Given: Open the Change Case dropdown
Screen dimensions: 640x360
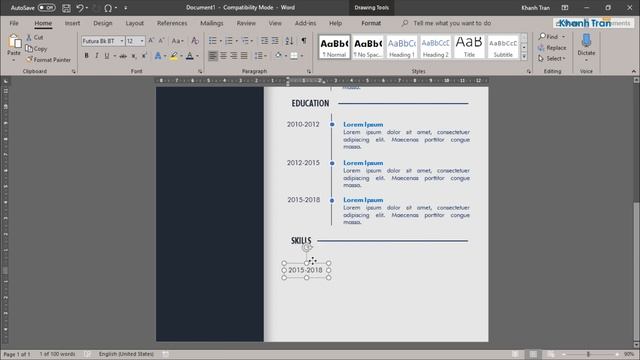Looking at the screenshot, I should coord(177,40).
